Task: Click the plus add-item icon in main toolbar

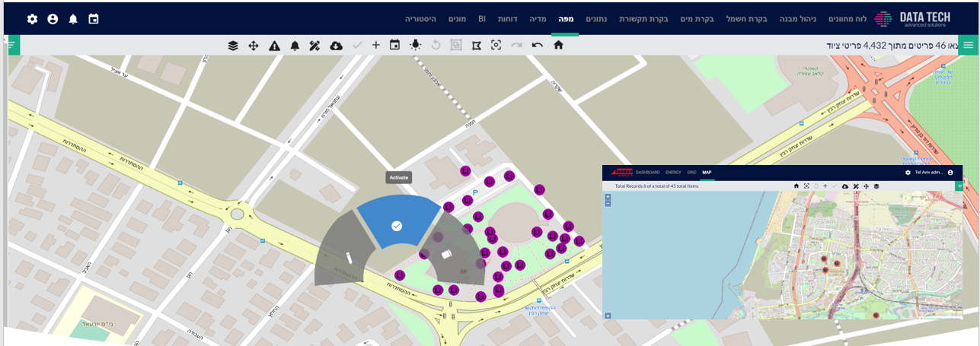Action: (375, 46)
